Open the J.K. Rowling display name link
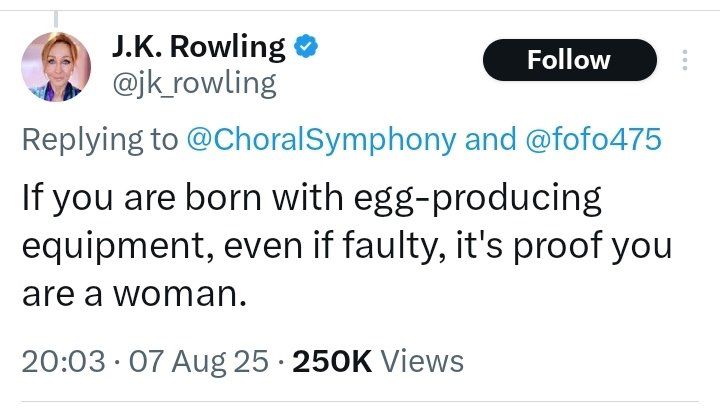This screenshot has width=720, height=409. pyautogui.click(x=196, y=47)
